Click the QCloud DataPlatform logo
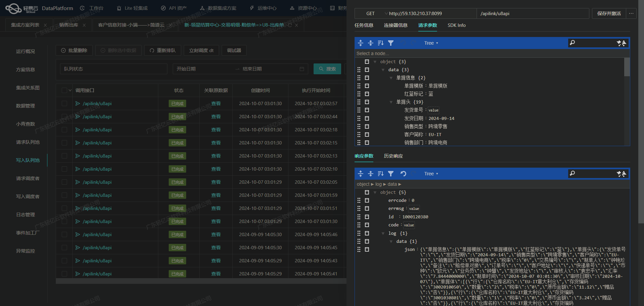Screen dimensions: 644x306 point(39,8)
